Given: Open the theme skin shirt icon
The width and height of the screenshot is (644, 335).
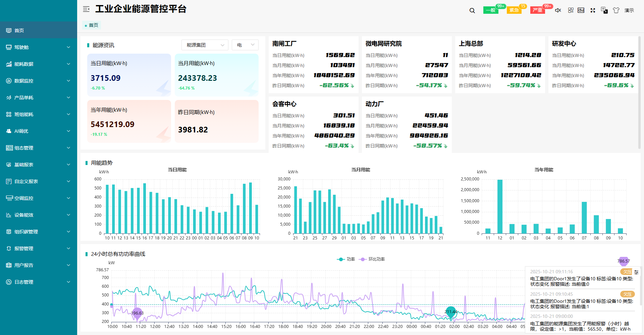Looking at the screenshot, I should click(x=616, y=10).
